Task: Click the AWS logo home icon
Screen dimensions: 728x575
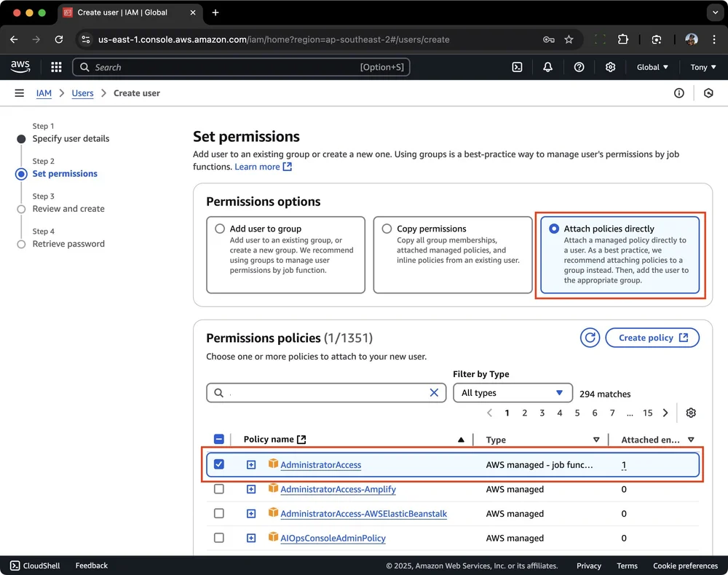Action: (20, 67)
